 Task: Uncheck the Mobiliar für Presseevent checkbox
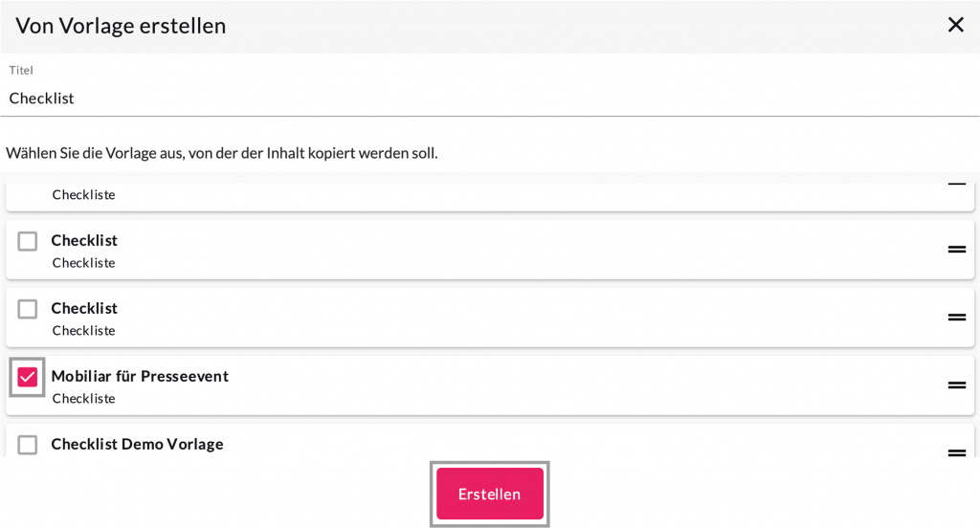[x=28, y=377]
